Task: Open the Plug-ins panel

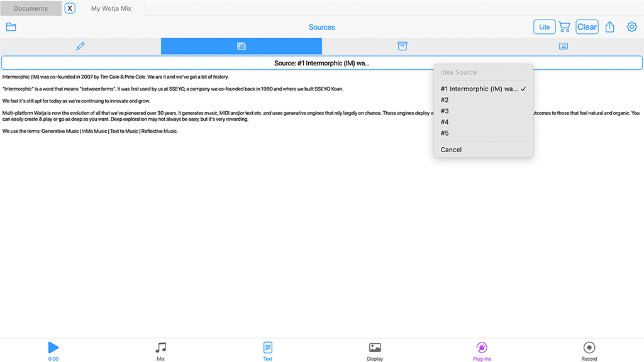Action: [482, 351]
